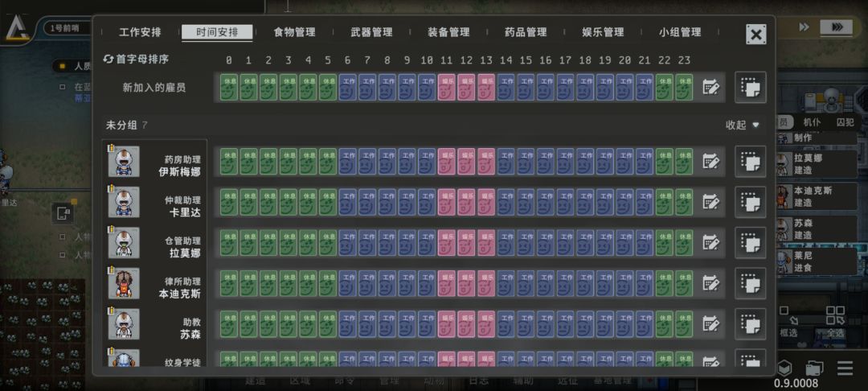This screenshot has width=868, height=391.
Task: Select the 框选 box-select tool
Action: coord(788,322)
